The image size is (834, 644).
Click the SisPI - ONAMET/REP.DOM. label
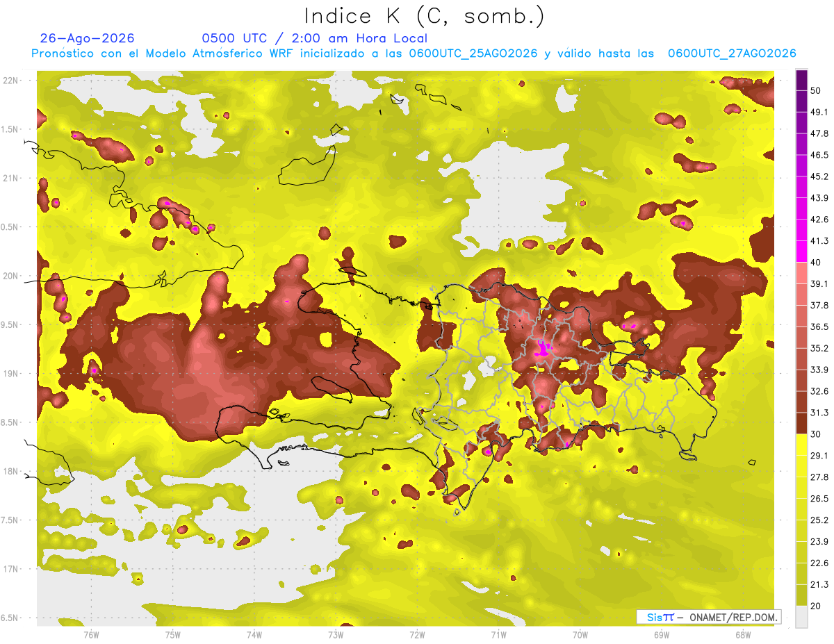point(709,617)
